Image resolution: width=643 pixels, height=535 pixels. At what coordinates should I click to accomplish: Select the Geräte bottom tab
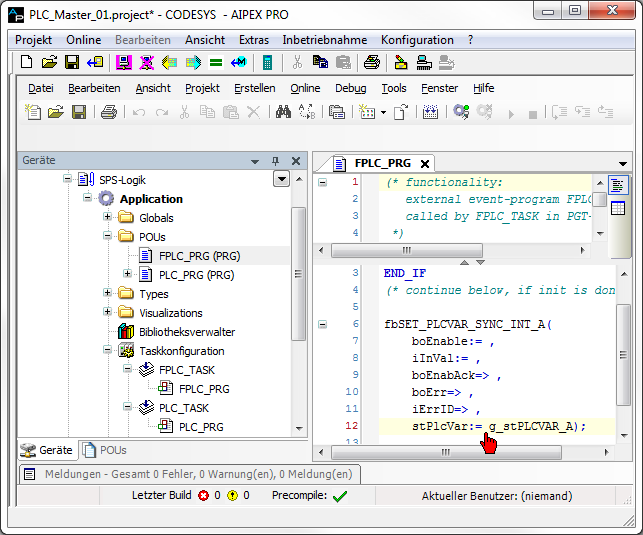tap(47, 450)
